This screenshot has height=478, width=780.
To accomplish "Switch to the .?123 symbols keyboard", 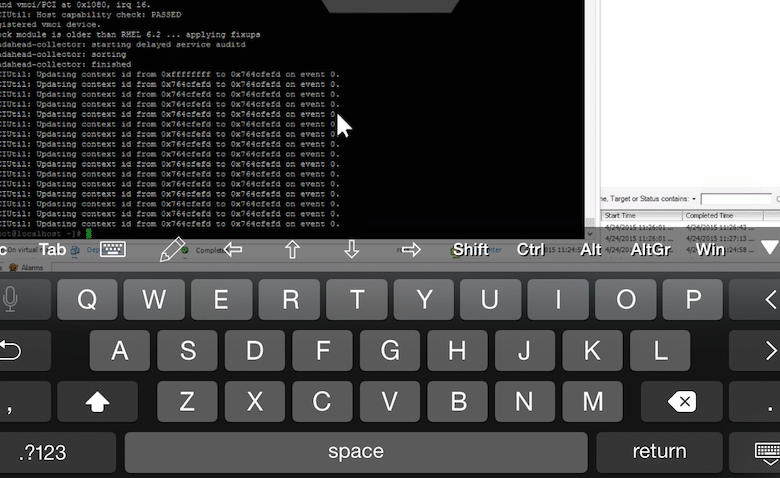I will 58,453.
